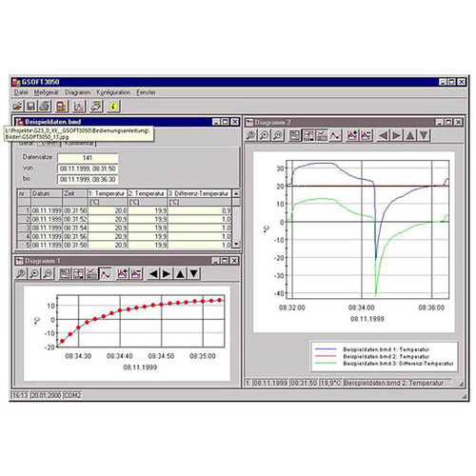Click black down arrow in Diagramm 1 toolbar
Viewport: 476px width, 476px height.
coord(194,273)
